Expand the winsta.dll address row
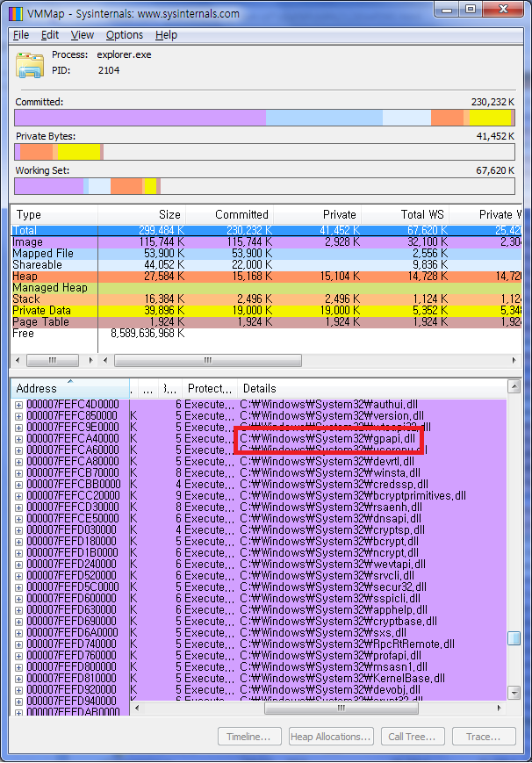 (x=18, y=473)
